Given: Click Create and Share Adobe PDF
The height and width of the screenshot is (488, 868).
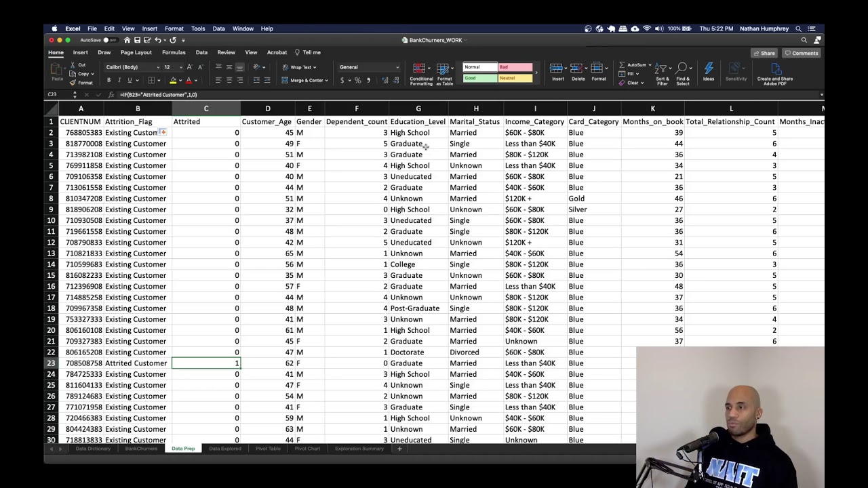Looking at the screenshot, I should [775, 74].
